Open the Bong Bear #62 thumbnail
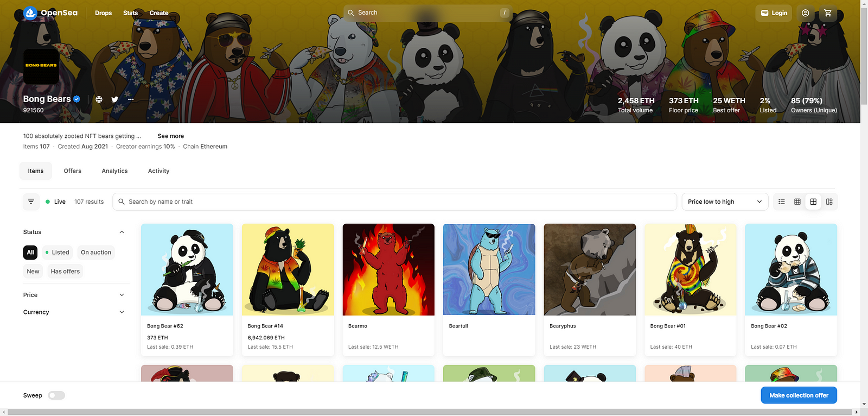The image size is (868, 416). (x=187, y=269)
